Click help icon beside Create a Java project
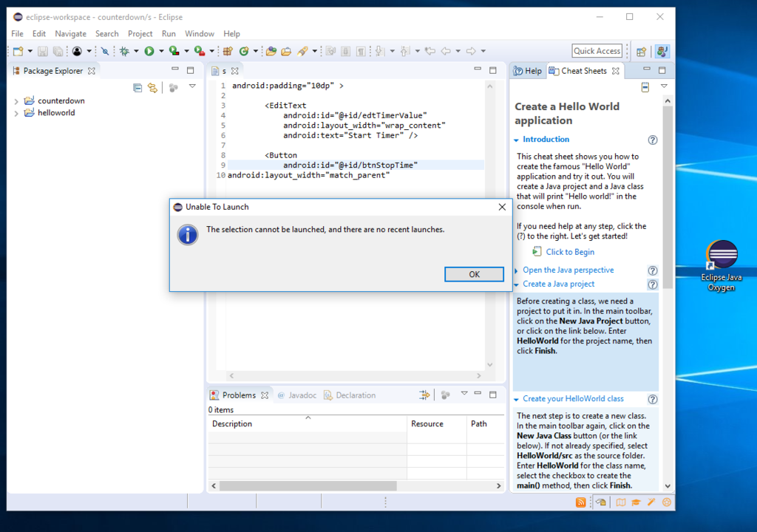Screen dimensions: 757x532 652,284
